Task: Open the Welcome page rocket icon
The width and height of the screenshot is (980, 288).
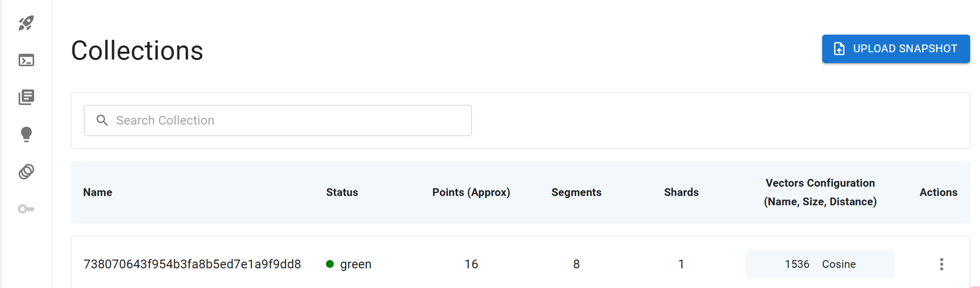Action: pos(26,23)
